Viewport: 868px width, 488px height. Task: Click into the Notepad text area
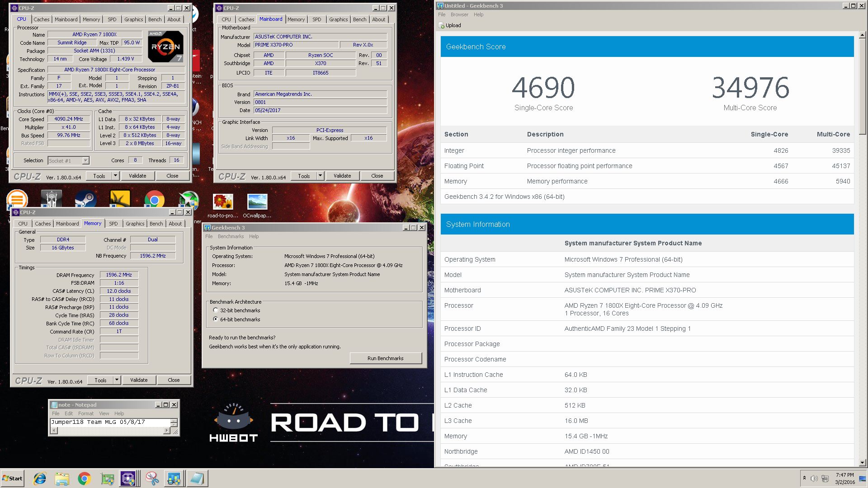(110, 422)
